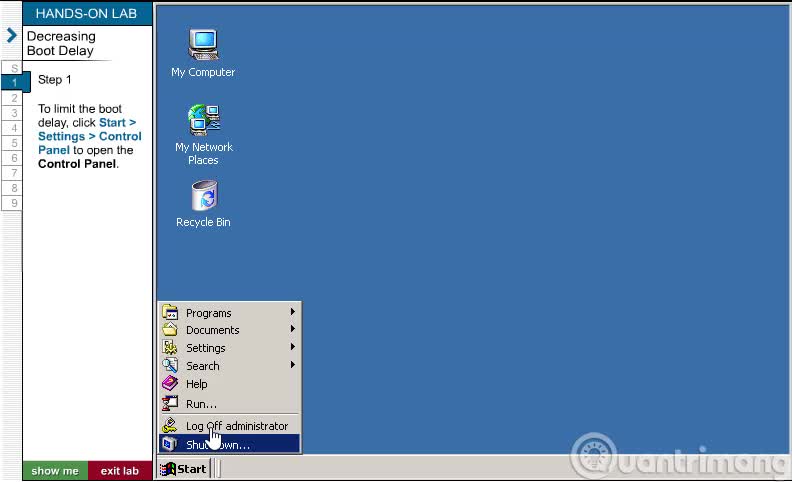Screen dimensions: 792x482
Task: Click the show me button
Action: (55, 471)
